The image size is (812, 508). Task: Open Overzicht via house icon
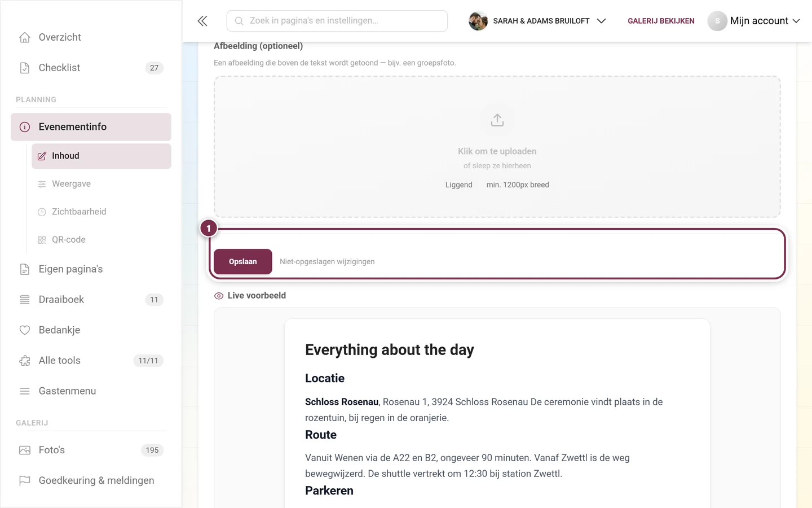click(25, 37)
